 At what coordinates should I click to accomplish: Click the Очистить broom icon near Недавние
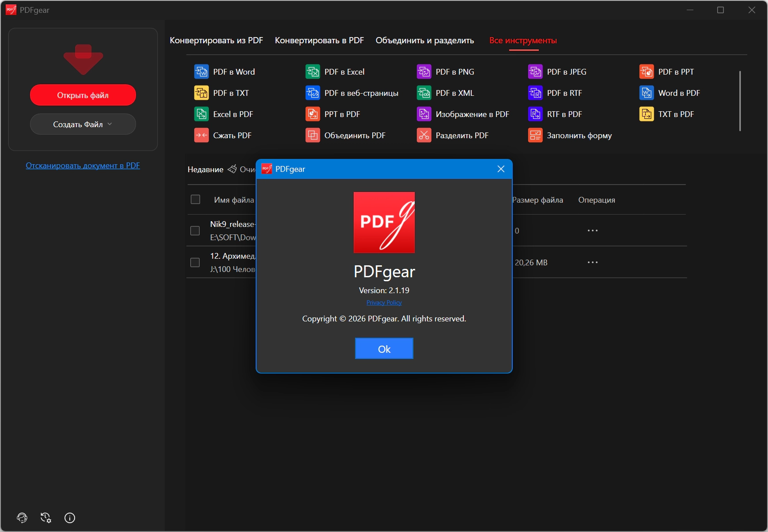pos(232,169)
